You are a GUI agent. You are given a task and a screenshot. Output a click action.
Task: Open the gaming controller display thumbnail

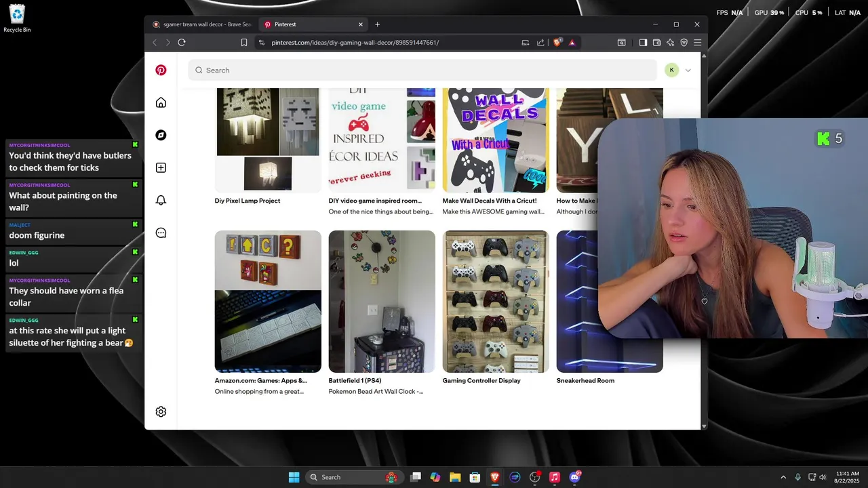click(496, 302)
